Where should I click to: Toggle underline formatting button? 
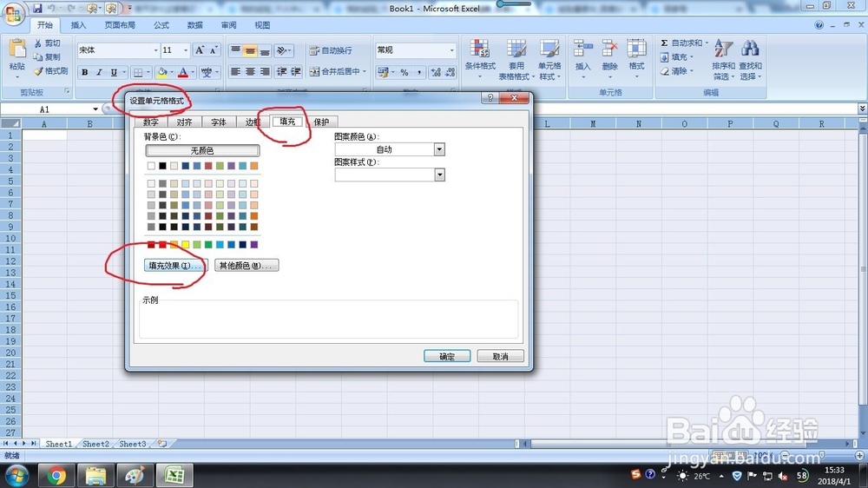(114, 72)
